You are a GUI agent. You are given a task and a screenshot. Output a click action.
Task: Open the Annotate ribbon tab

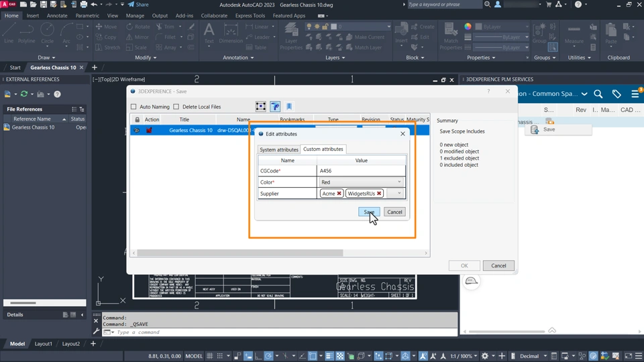click(x=57, y=15)
